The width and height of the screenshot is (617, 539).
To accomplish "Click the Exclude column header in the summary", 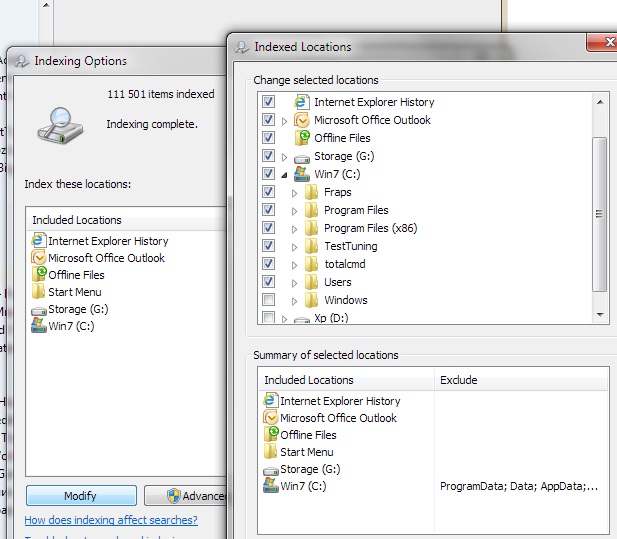I will (521, 380).
